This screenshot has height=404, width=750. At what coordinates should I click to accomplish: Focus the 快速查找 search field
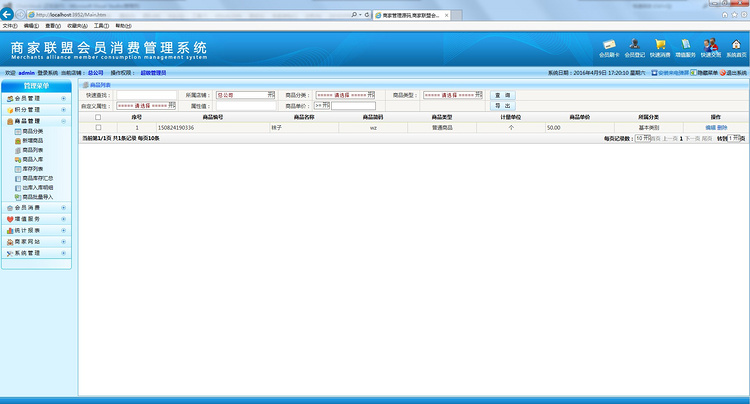pyautogui.click(x=146, y=95)
